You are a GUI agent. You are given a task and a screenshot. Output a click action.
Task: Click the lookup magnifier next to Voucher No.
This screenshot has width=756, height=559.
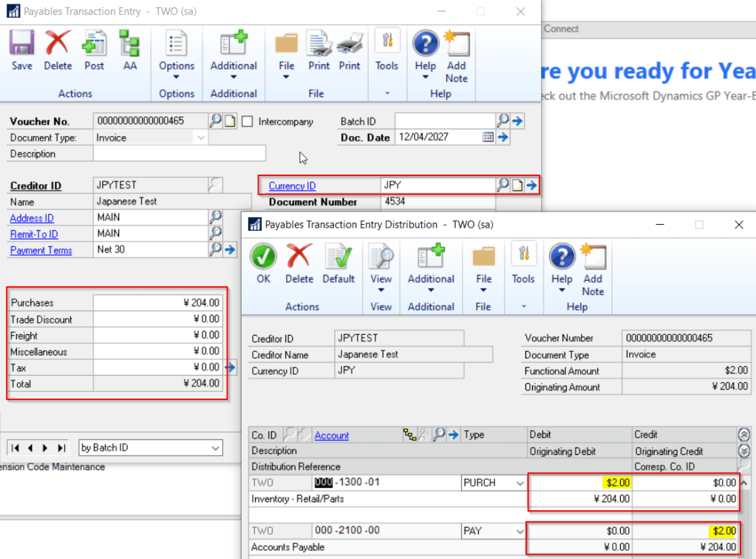[215, 121]
